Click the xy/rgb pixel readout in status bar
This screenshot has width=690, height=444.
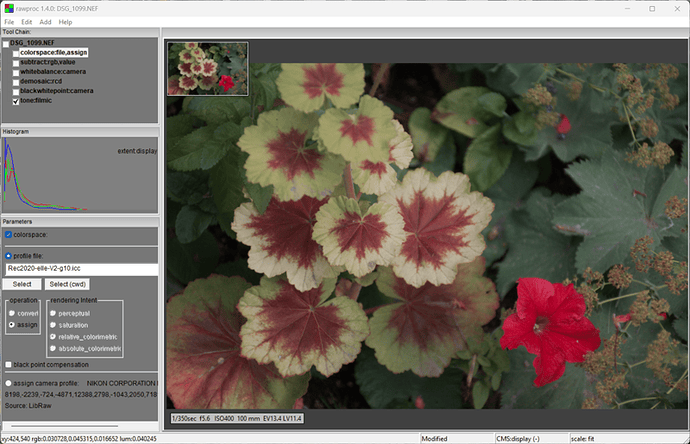pyautogui.click(x=78, y=439)
